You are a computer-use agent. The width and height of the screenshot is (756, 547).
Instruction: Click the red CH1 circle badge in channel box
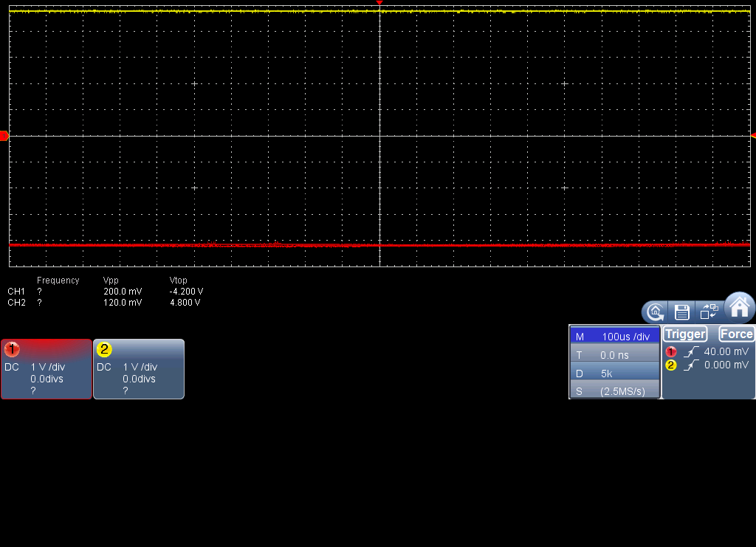point(12,349)
